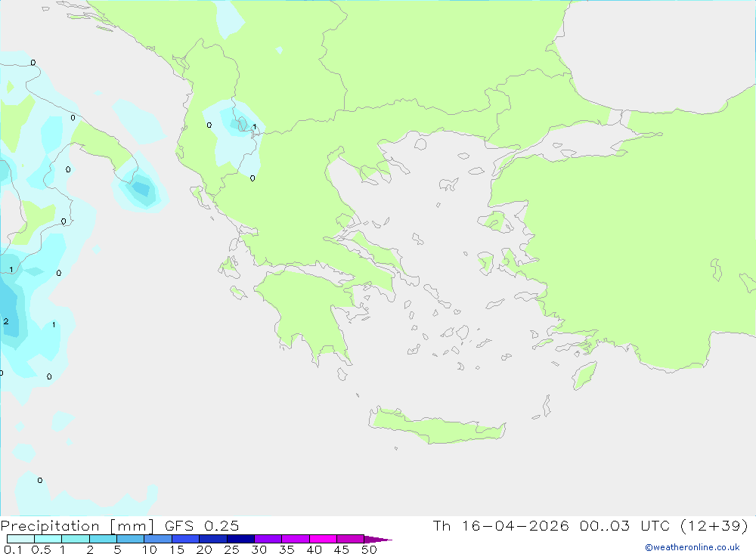Click the purple arrow tip ending the legend
Image resolution: width=756 pixels, height=554 pixels.
378,540
